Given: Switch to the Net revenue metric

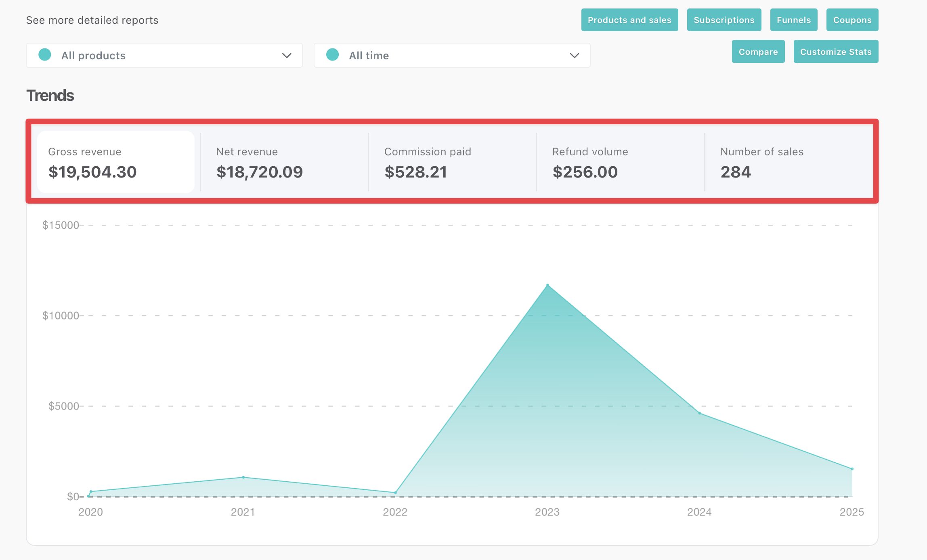Looking at the screenshot, I should tap(284, 162).
